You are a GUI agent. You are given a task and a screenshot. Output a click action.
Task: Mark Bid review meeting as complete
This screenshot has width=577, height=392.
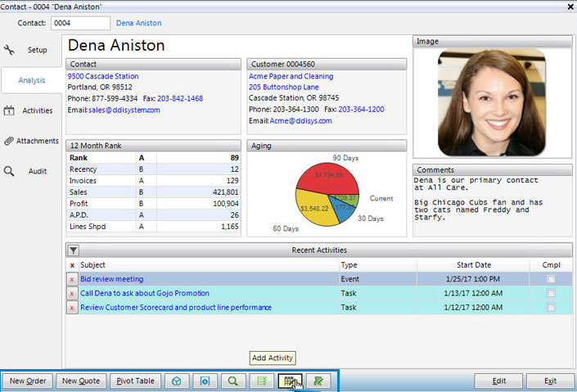coord(551,279)
